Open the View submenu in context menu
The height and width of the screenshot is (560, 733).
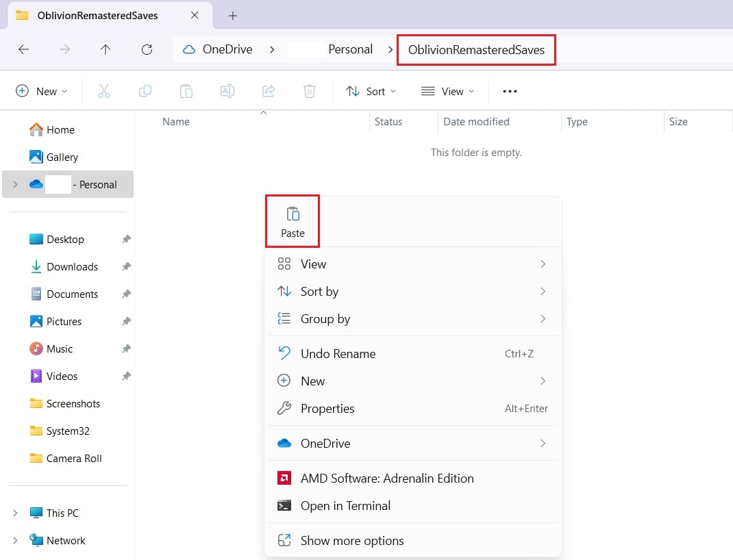tap(412, 264)
